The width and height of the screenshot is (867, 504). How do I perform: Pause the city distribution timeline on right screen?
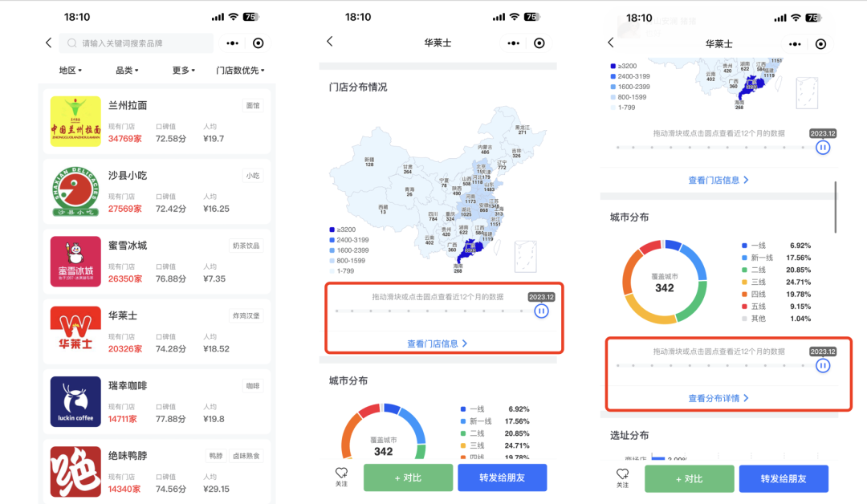click(x=823, y=365)
